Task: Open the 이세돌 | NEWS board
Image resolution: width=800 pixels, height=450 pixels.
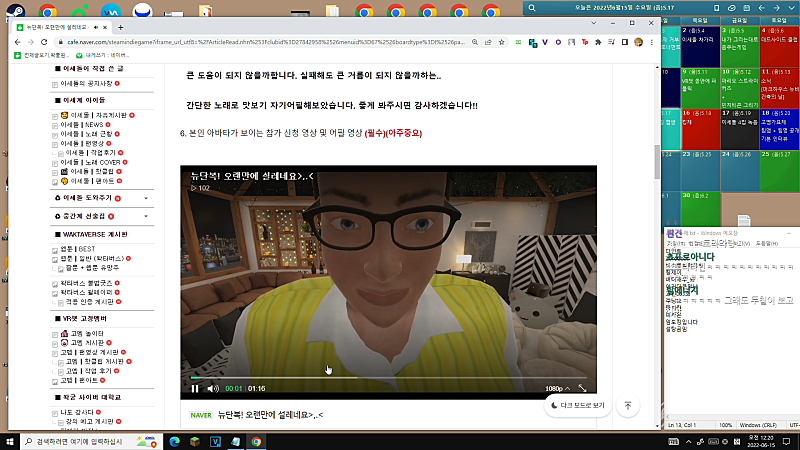Action: [x=82, y=124]
